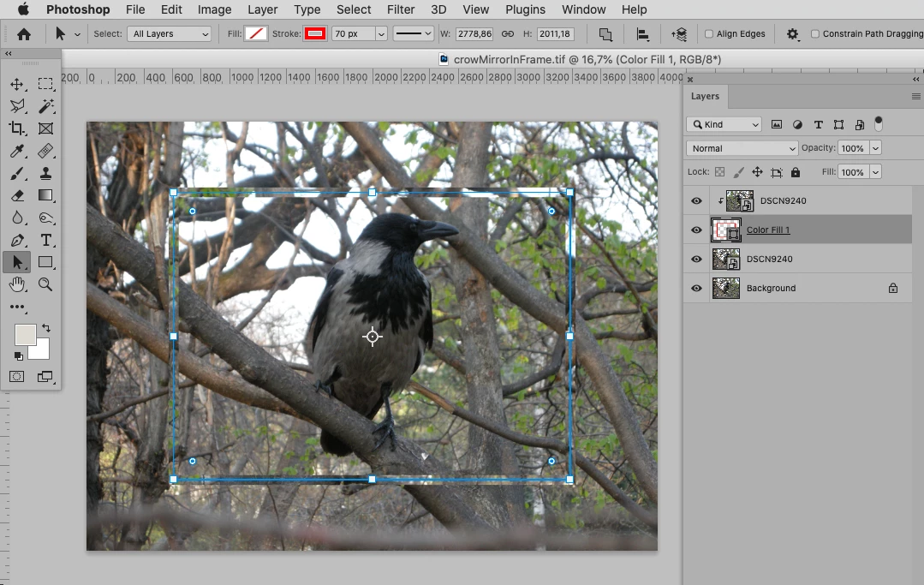Screen dimensions: 924x585
Task: Hide the Background layer
Action: (x=696, y=288)
